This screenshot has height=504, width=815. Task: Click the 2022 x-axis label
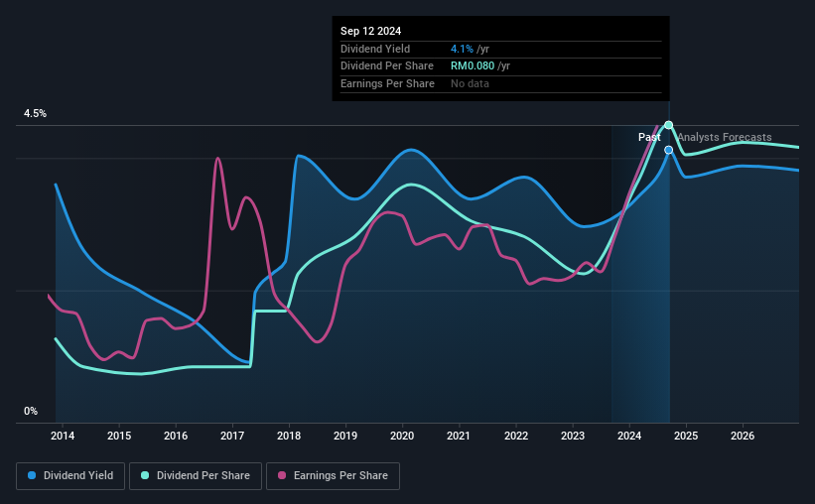pos(516,436)
